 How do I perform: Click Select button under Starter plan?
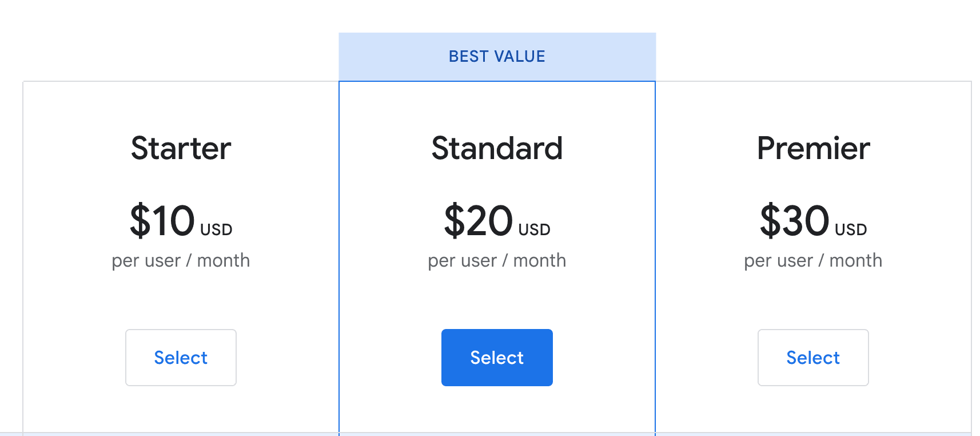[x=181, y=358]
